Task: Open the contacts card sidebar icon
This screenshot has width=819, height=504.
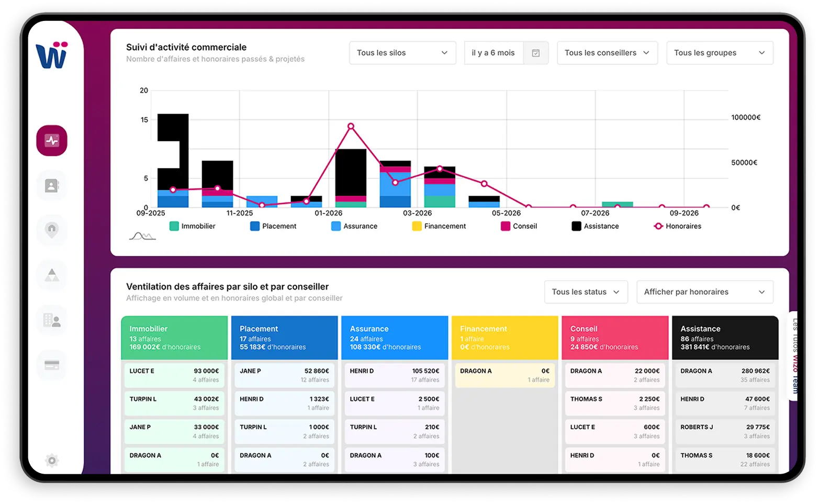Action: click(52, 185)
